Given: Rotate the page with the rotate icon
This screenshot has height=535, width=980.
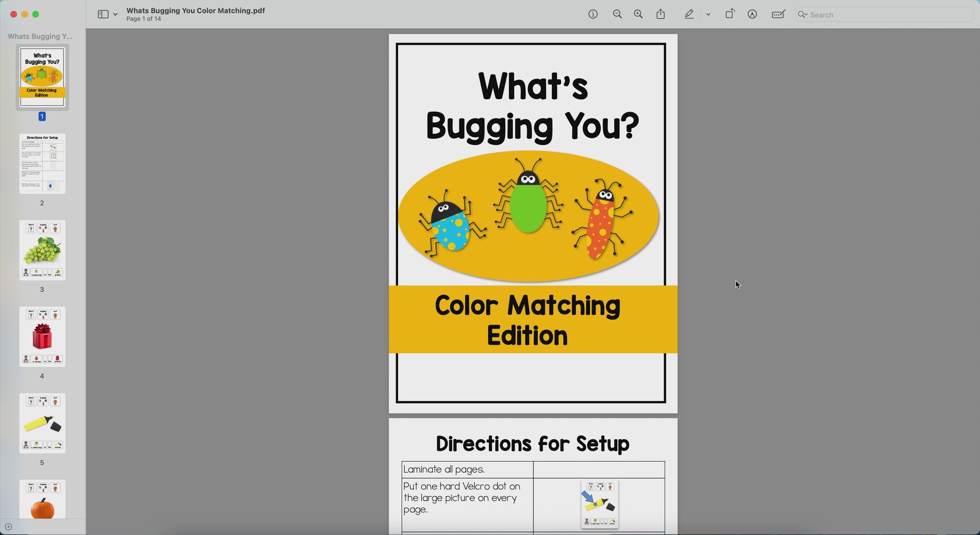Looking at the screenshot, I should click(730, 15).
